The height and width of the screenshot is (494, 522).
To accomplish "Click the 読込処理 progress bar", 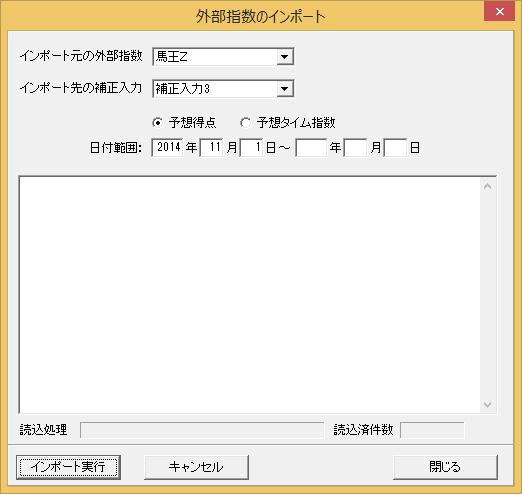I will click(x=202, y=430).
